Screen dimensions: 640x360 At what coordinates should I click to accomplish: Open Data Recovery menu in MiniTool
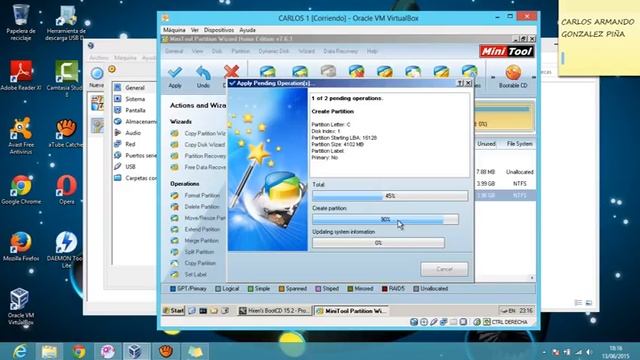click(x=340, y=51)
